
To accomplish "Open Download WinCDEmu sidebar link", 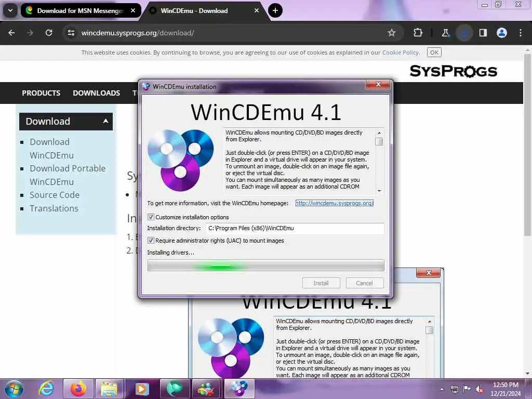I will (x=51, y=148).
